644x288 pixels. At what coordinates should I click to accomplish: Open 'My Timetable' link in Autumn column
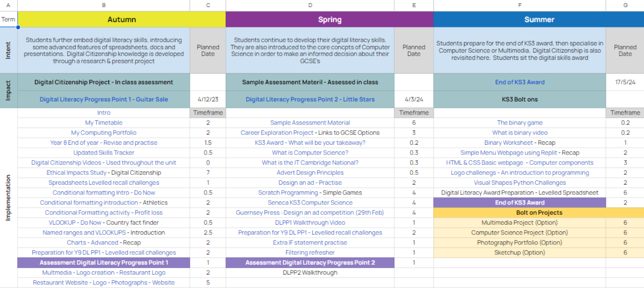point(104,123)
